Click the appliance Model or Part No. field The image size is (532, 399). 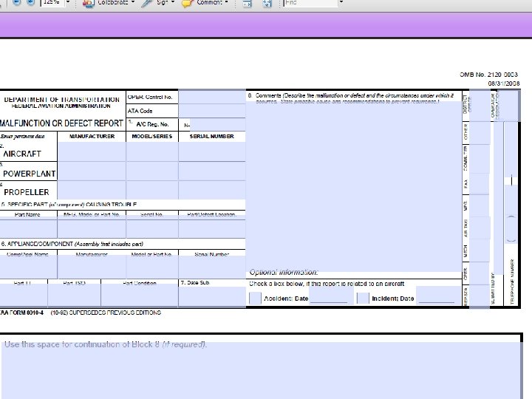[152, 267]
